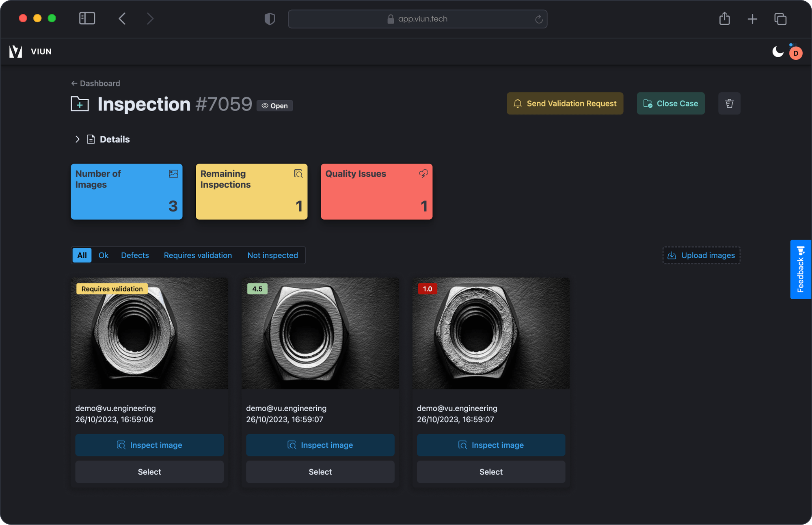The image size is (812, 525).
Task: Click the Send Validation Request button
Action: tap(565, 104)
